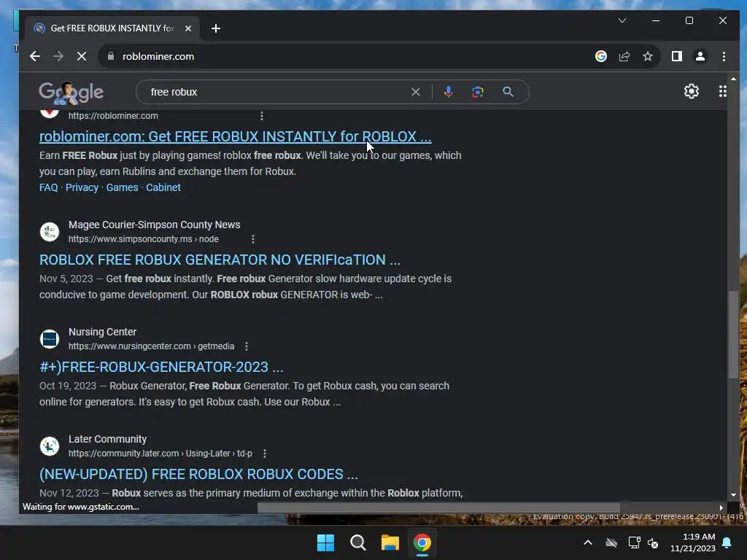Open more options for roblominer.com result
747x560 pixels.
click(x=262, y=116)
